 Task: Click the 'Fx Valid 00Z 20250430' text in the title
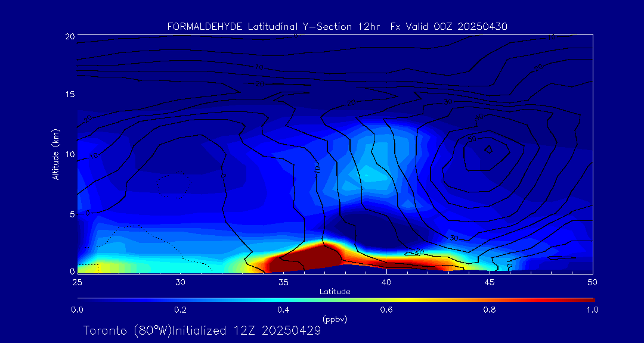[x=449, y=27]
